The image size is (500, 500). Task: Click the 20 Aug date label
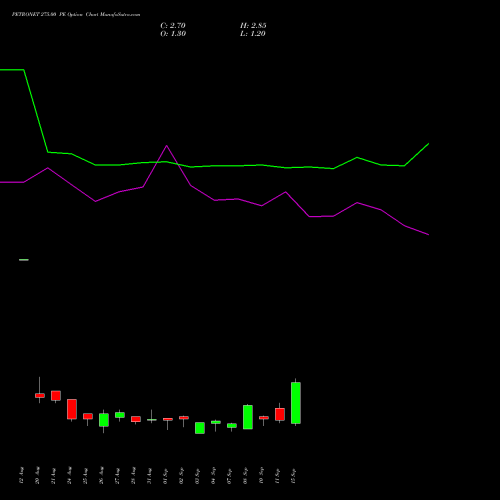pos(37,475)
